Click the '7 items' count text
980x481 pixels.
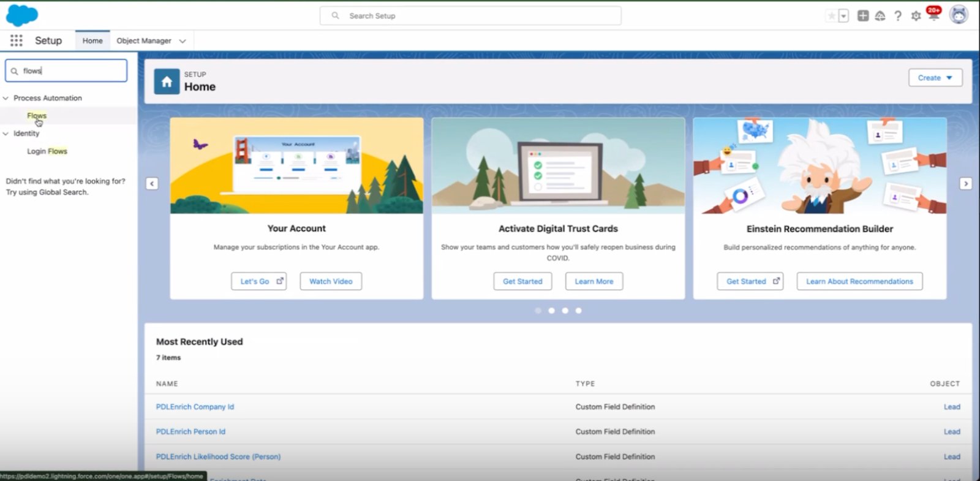pyautogui.click(x=168, y=358)
